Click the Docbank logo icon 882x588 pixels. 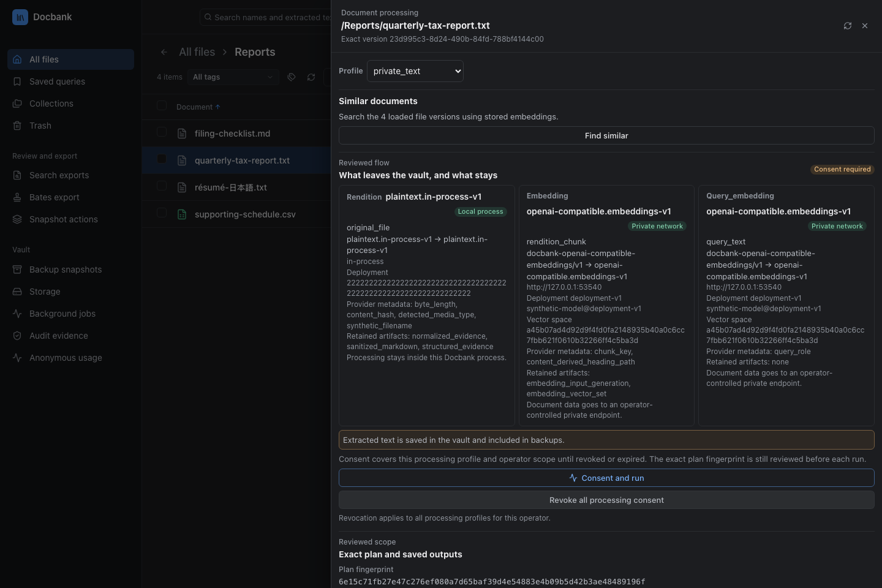[20, 17]
